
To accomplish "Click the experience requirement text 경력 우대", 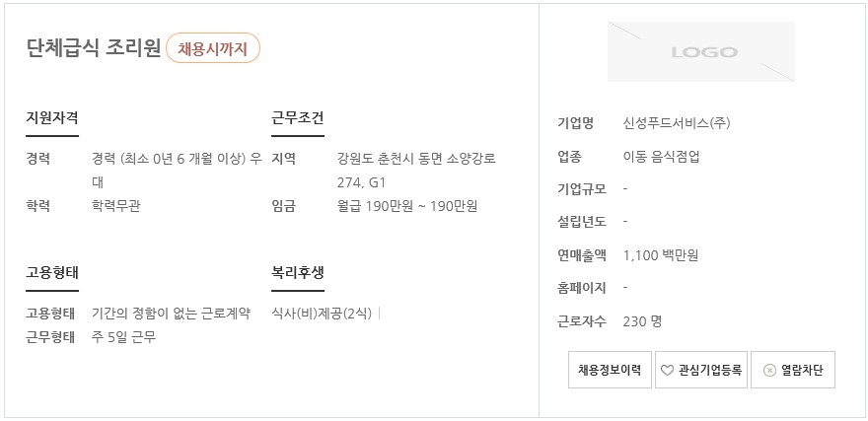I will tap(177, 171).
